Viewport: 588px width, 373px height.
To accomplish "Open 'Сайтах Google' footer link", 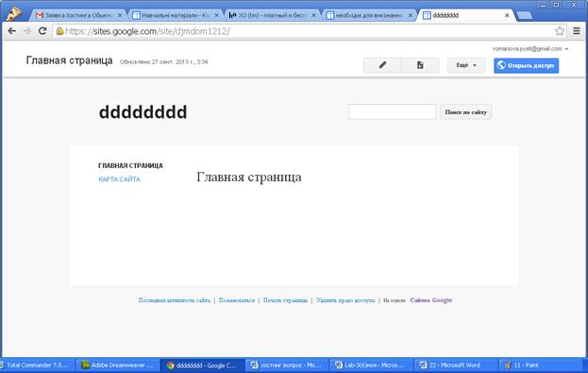I will coord(431,300).
